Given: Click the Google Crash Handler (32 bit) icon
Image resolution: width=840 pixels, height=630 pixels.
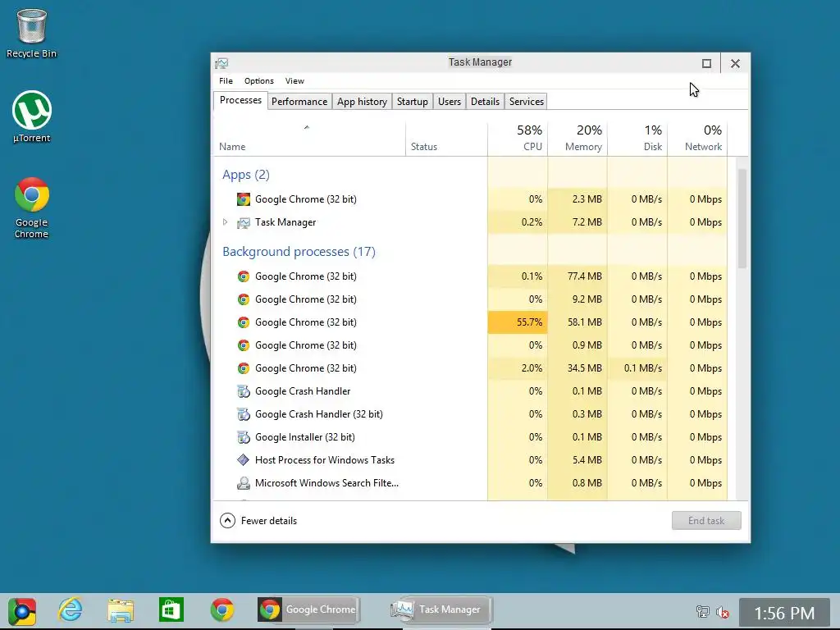Looking at the screenshot, I should (x=243, y=414).
